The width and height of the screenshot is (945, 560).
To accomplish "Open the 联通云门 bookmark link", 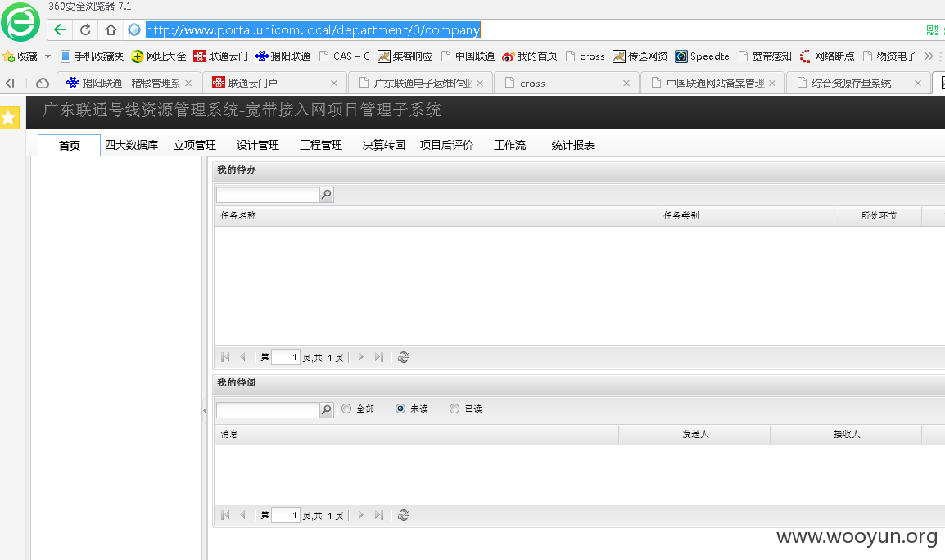I will tap(220, 56).
